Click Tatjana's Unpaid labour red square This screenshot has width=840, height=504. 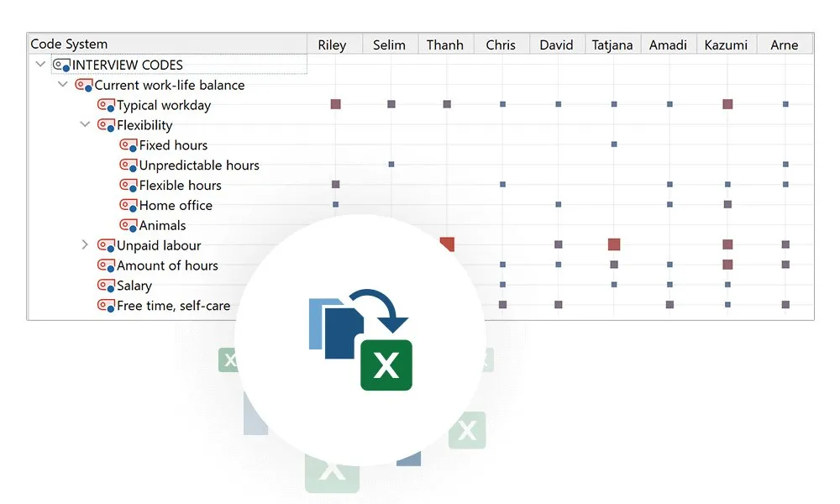pos(614,244)
